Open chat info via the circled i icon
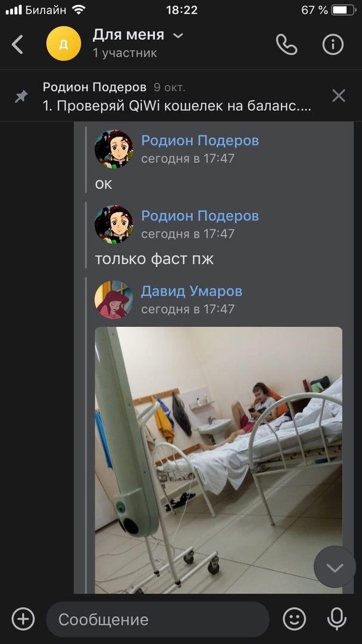This screenshot has height=644, width=362. coord(333,44)
